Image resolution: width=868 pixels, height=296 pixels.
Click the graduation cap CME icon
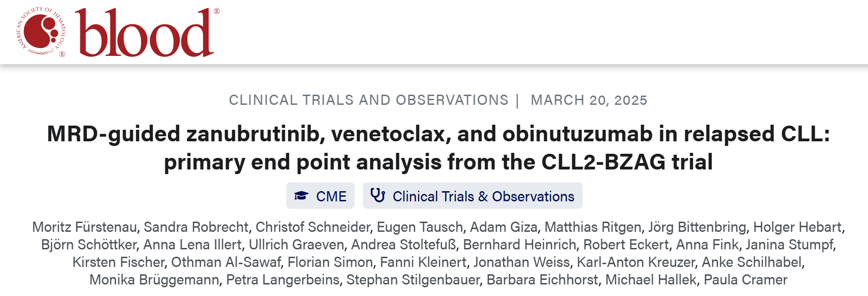tap(301, 196)
